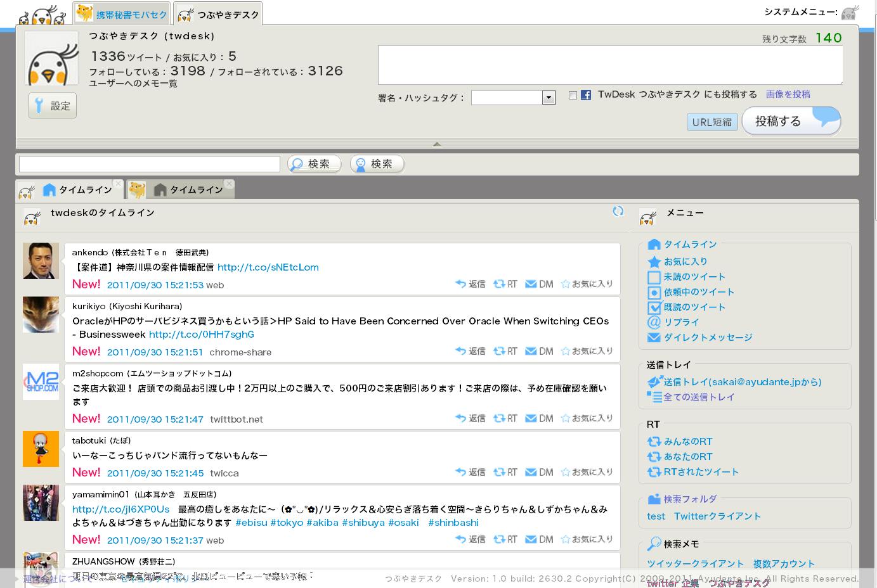
Task: Switch to 携帯秘書モバセク account tab
Action: [x=122, y=14]
